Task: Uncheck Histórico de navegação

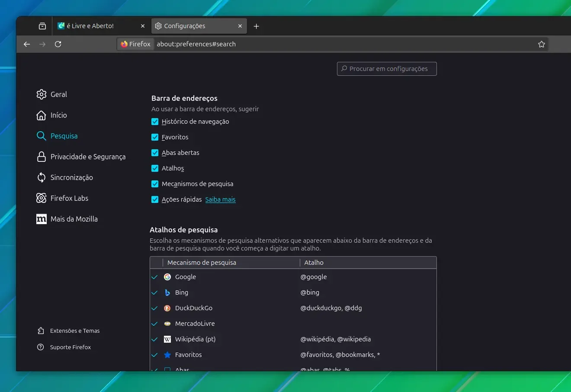Action: point(155,122)
